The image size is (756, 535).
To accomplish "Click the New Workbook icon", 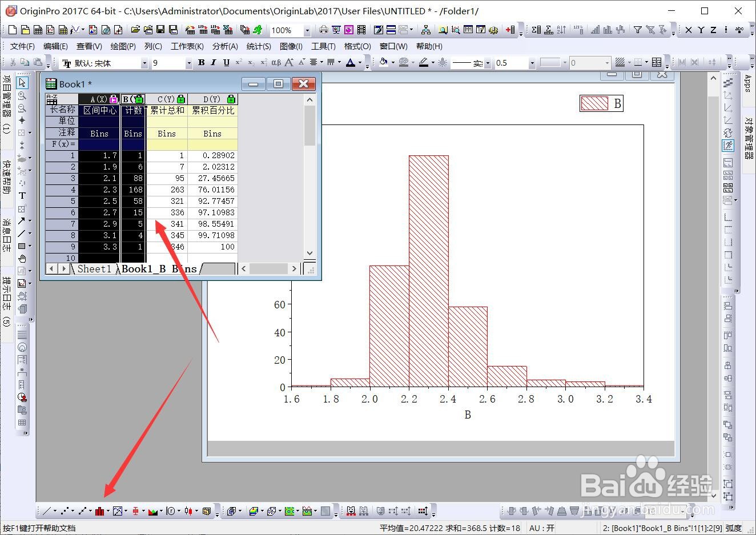I will tap(38, 30).
